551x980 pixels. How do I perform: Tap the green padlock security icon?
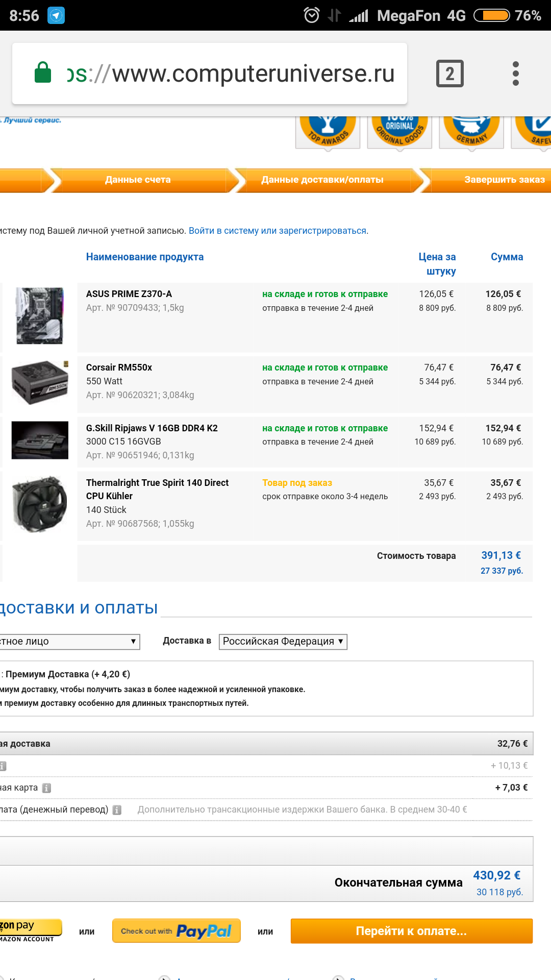click(x=43, y=72)
